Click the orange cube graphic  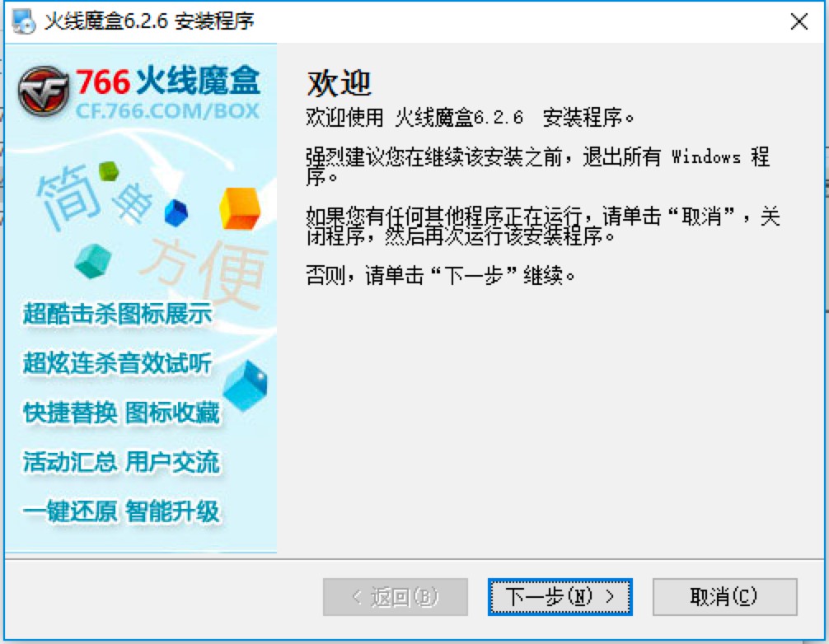coord(240,208)
